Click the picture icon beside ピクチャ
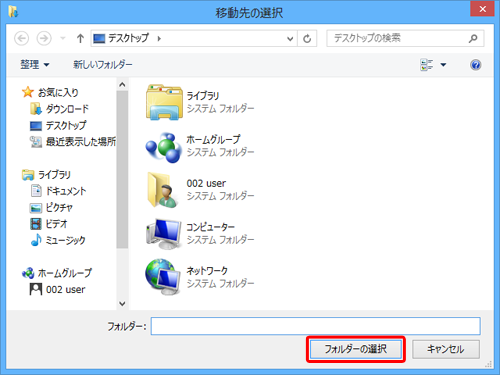The width and height of the screenshot is (500, 375). 36,208
